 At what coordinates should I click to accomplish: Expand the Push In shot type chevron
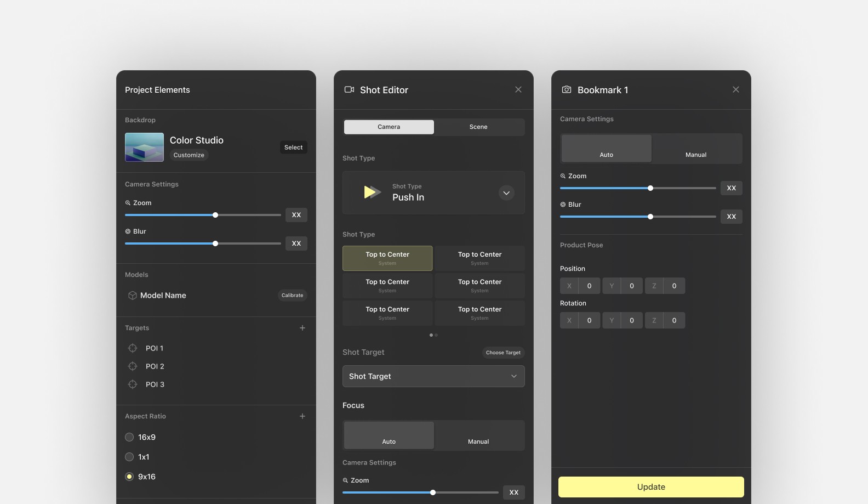(506, 193)
